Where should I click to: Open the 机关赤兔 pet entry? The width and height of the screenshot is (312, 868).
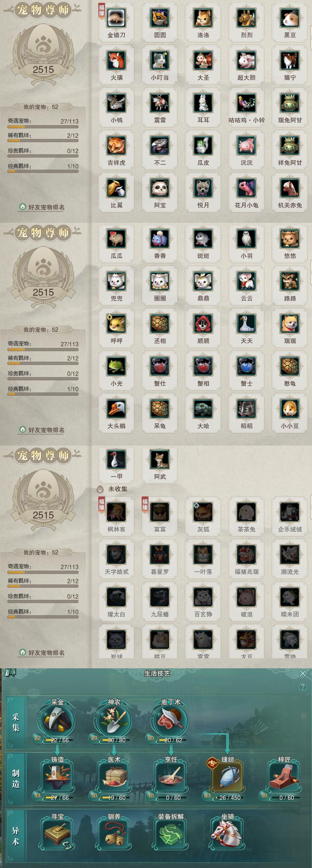pyautogui.click(x=290, y=188)
